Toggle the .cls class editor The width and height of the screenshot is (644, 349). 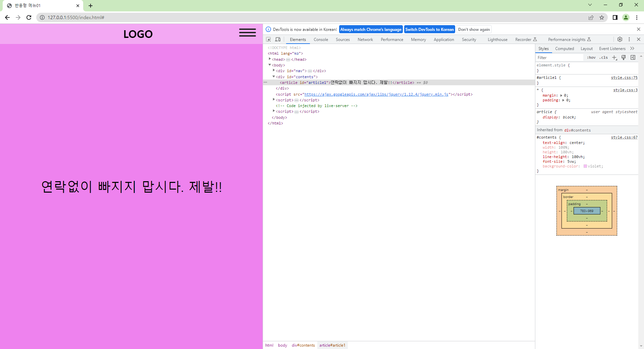604,58
